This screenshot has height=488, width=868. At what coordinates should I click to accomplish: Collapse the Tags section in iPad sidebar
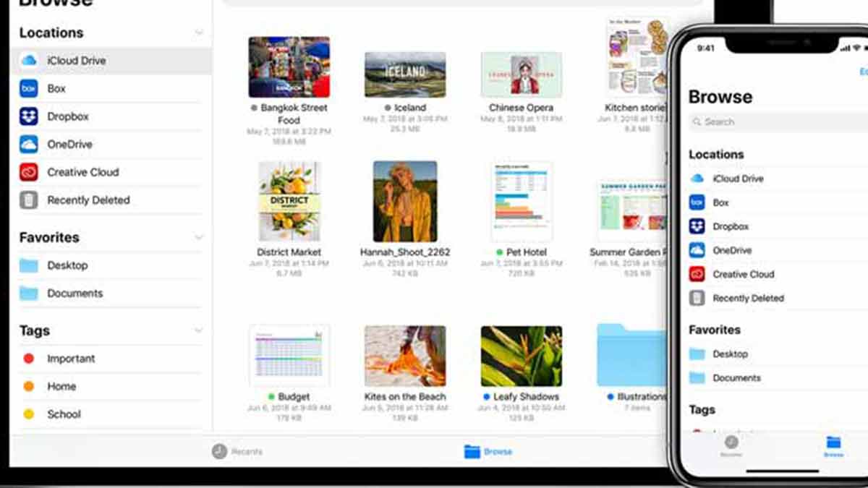coord(199,330)
